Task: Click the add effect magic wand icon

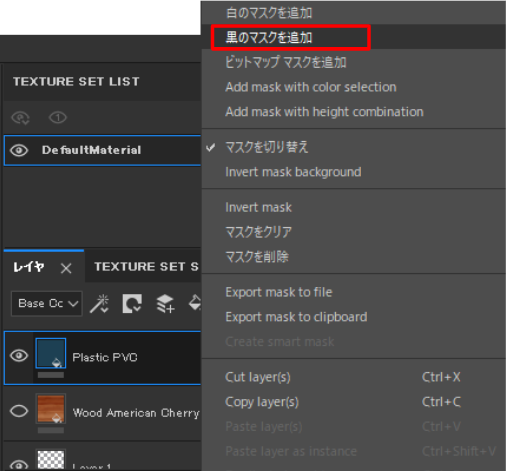Action: coord(99,304)
